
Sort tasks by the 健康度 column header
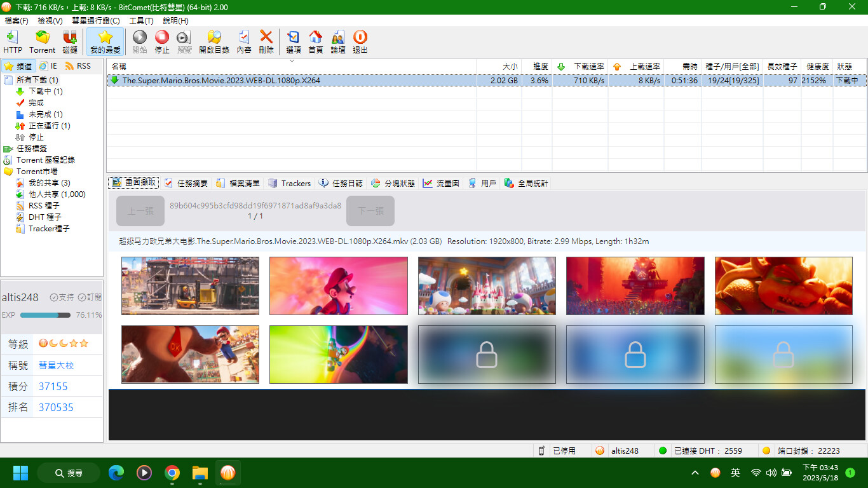pyautogui.click(x=817, y=66)
